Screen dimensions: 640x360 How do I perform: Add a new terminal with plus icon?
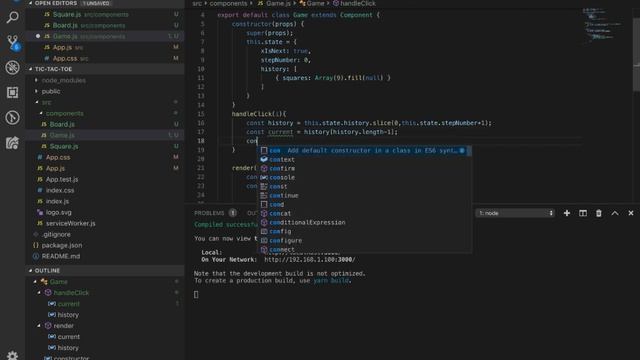click(x=567, y=213)
